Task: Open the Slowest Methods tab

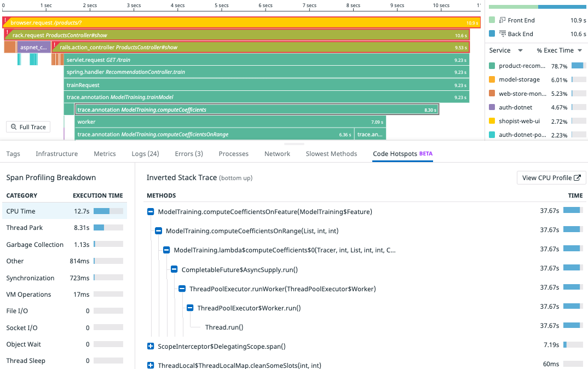Action: pos(331,154)
